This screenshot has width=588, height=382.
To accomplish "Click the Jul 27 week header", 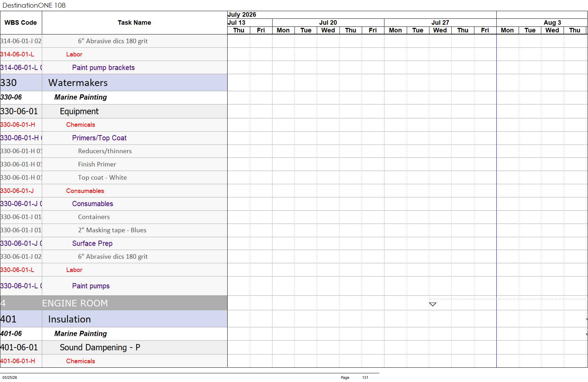I will 440,23.
